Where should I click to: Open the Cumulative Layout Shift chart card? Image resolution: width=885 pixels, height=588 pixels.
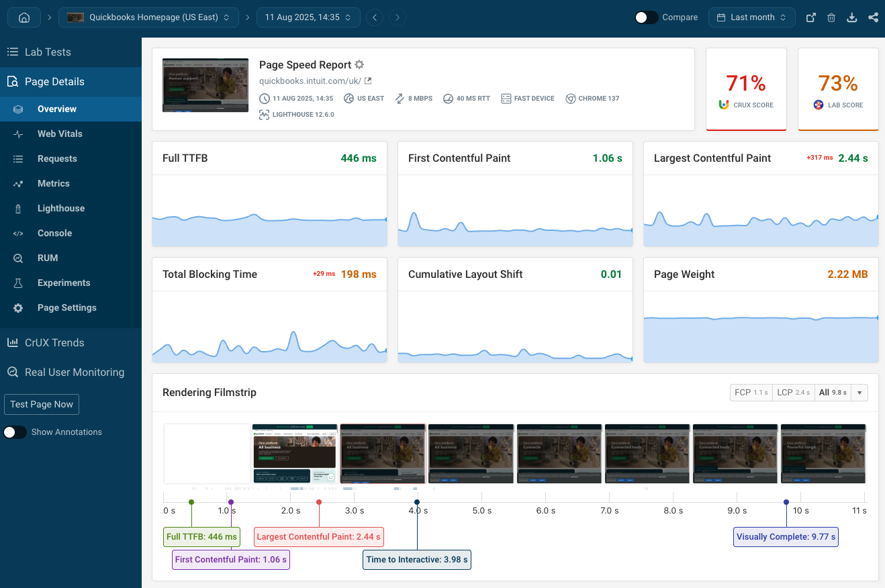click(515, 310)
